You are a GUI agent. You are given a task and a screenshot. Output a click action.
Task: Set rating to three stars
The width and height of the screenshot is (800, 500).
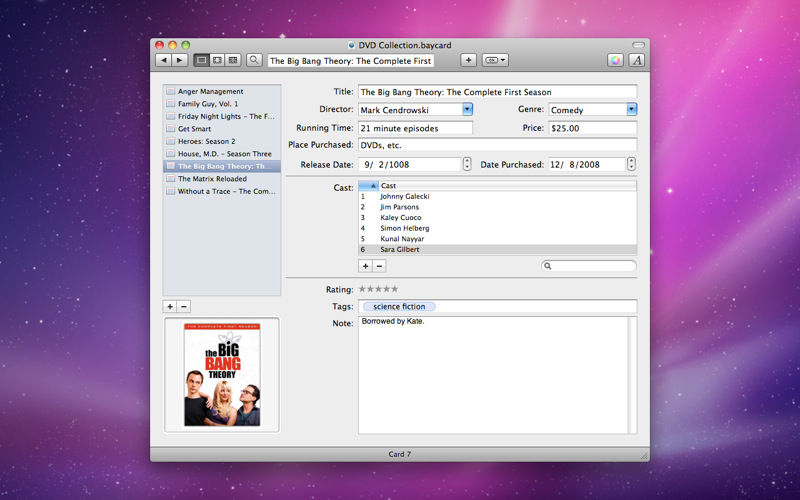pyautogui.click(x=378, y=289)
